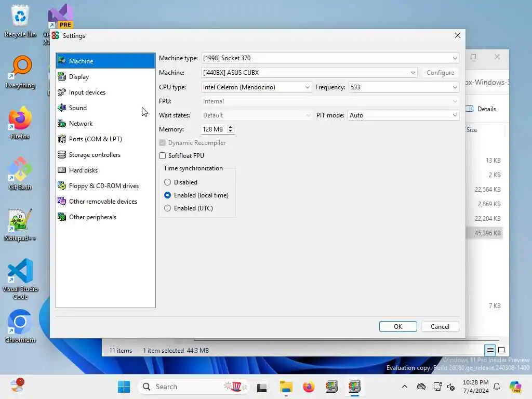The image size is (532, 399).
Task: Open the Machine type dropdown
Action: pos(330,58)
